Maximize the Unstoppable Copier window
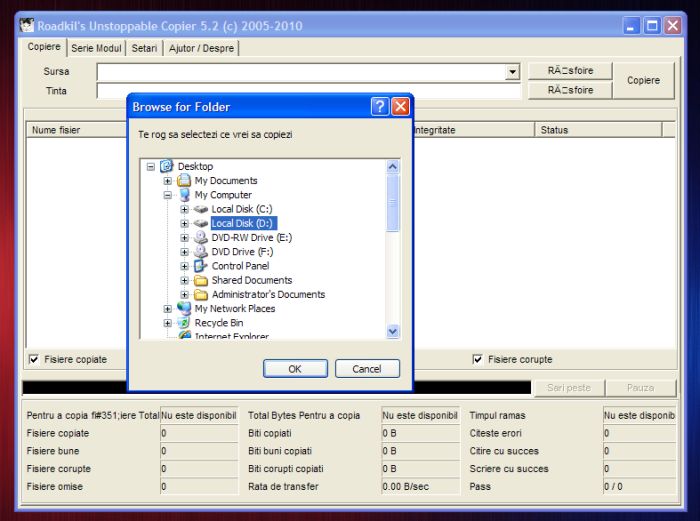This screenshot has width=700, height=521. coord(652,25)
